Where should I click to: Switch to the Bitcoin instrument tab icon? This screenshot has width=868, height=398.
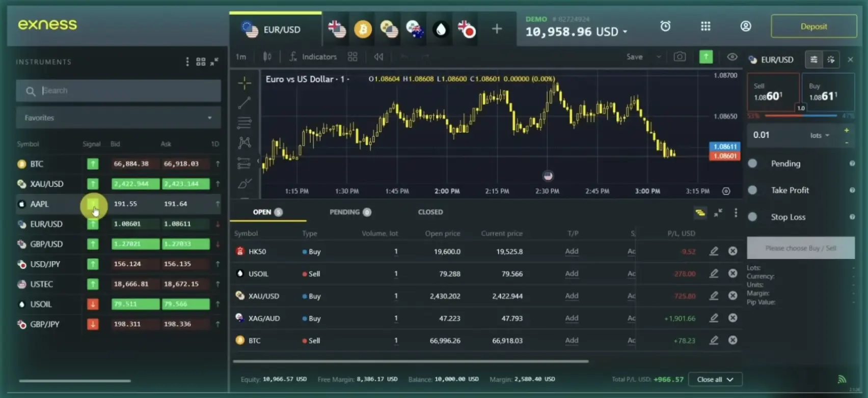pos(363,30)
